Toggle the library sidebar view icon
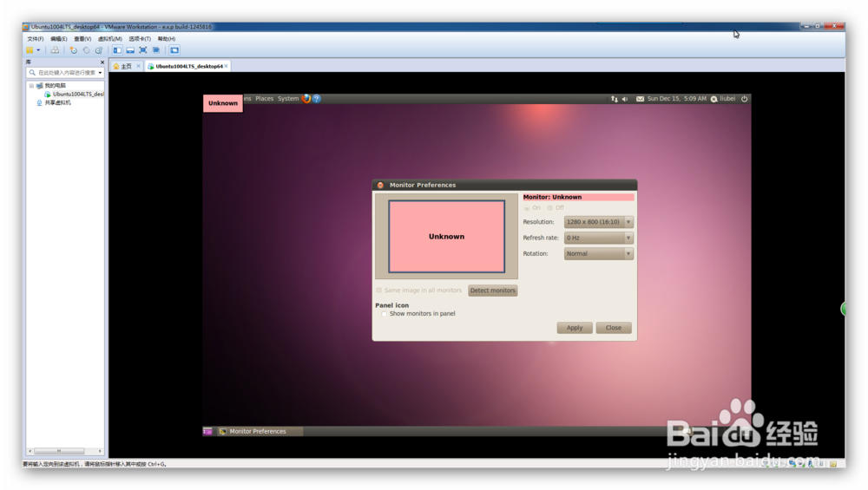Screen dimensions: 868x490 click(117, 49)
